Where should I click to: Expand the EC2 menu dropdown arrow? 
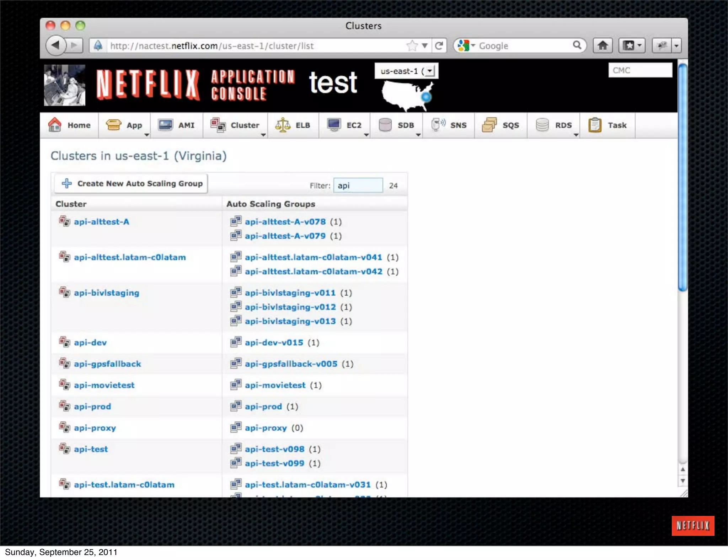pyautogui.click(x=366, y=135)
